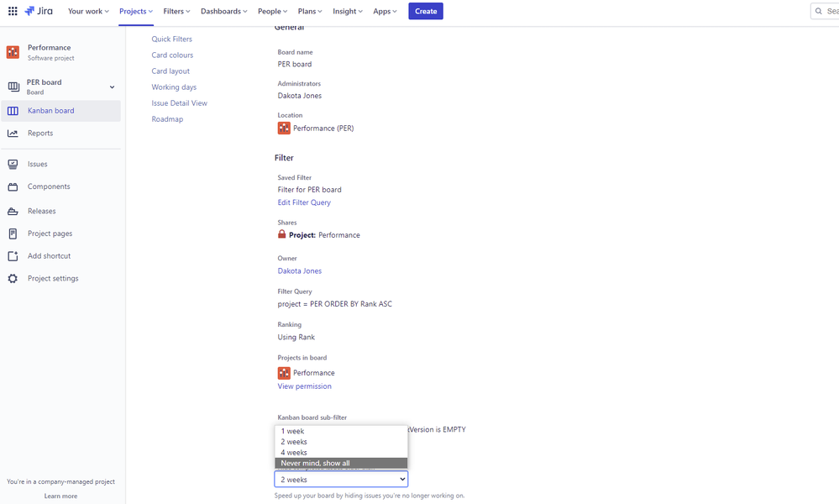
Task: Open Quick Filters settings
Action: point(172,39)
